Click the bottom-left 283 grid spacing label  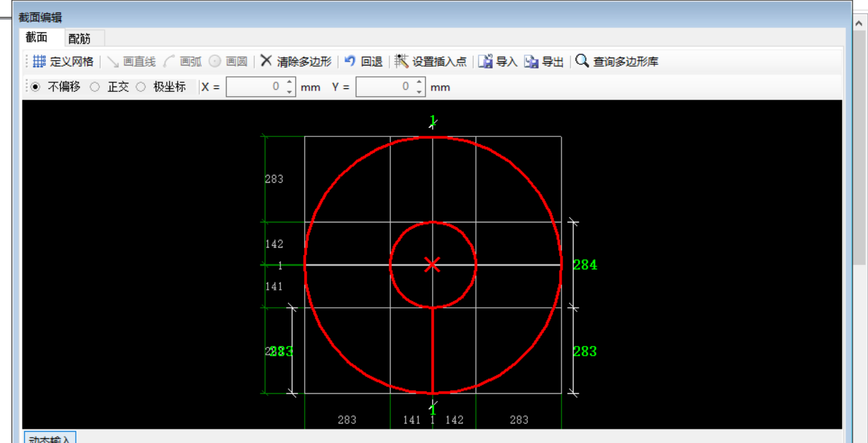point(347,420)
